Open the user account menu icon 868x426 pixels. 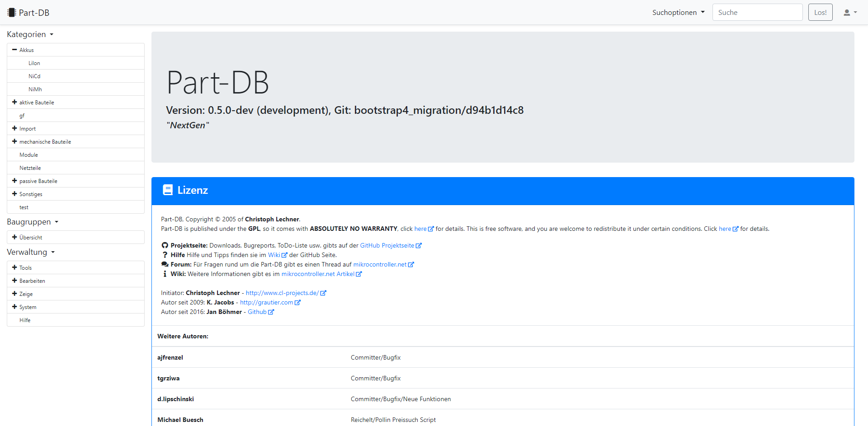[850, 13]
